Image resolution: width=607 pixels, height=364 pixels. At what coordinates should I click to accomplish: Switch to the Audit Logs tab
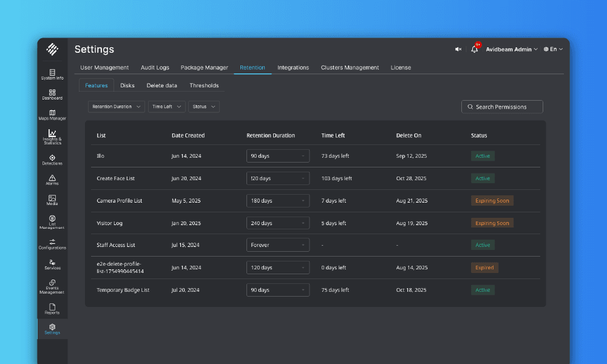pyautogui.click(x=155, y=67)
